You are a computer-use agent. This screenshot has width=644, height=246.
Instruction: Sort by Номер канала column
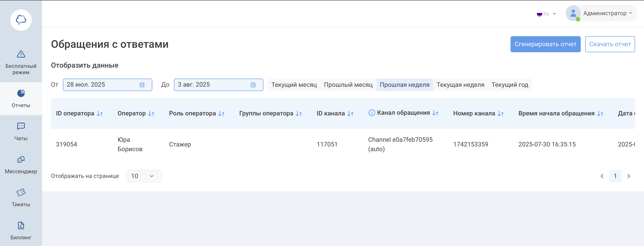[501, 114]
